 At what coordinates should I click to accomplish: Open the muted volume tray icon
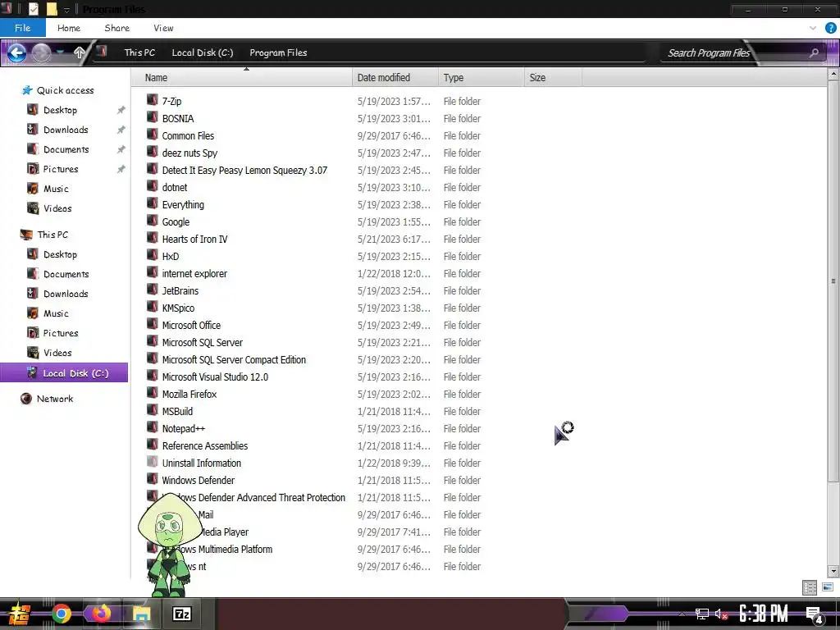click(721, 614)
